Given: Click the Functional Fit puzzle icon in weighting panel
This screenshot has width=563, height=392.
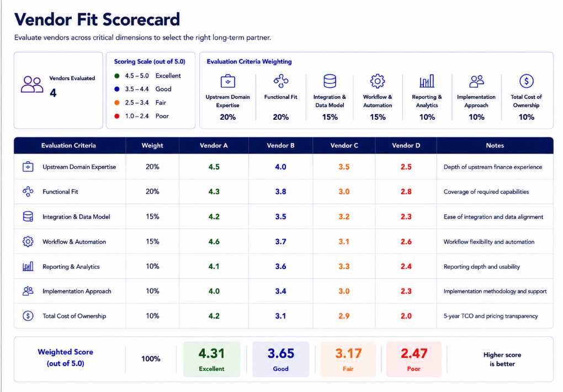Looking at the screenshot, I should pos(281,81).
